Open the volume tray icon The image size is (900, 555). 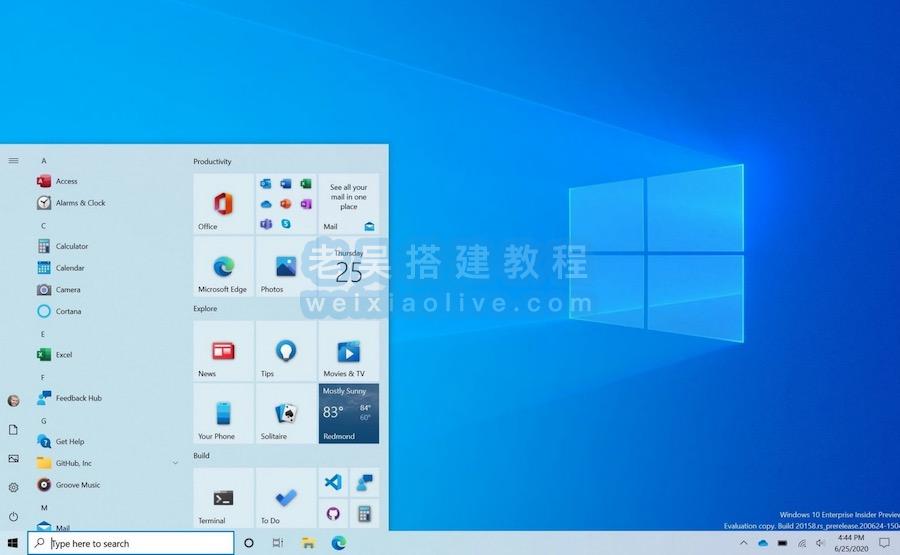tap(820, 543)
